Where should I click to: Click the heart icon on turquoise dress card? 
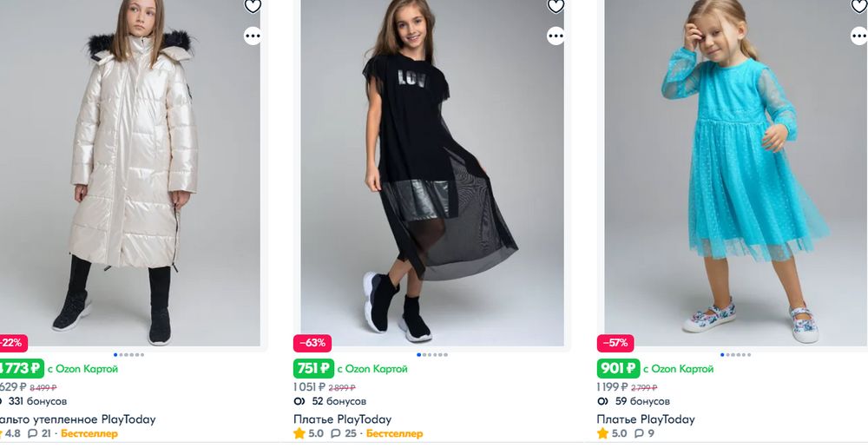coord(858,6)
